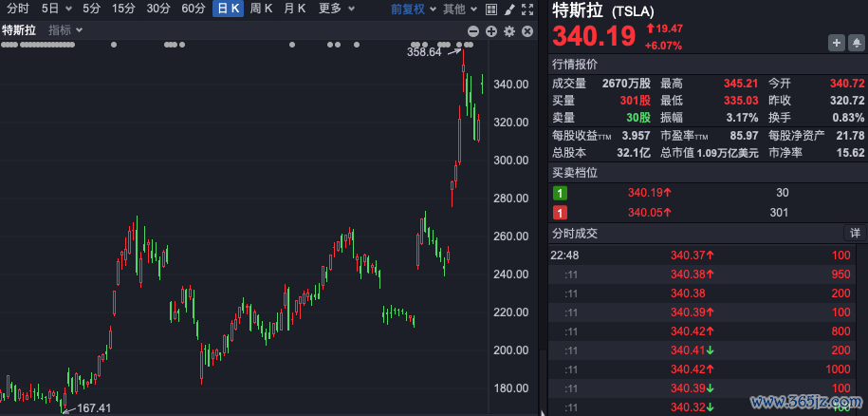Click the 21.78 net assets per share
The height and width of the screenshot is (416, 868).
click(x=851, y=135)
